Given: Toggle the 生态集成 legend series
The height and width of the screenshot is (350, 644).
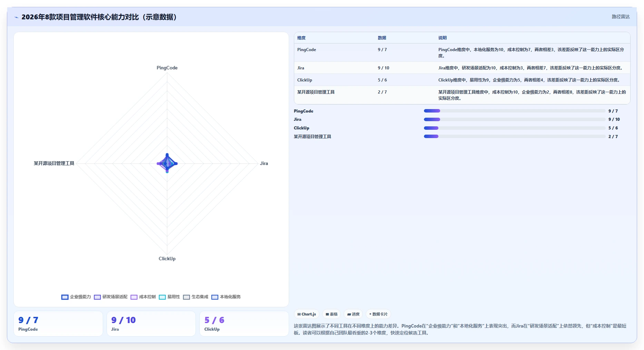Looking at the screenshot, I should (196, 297).
